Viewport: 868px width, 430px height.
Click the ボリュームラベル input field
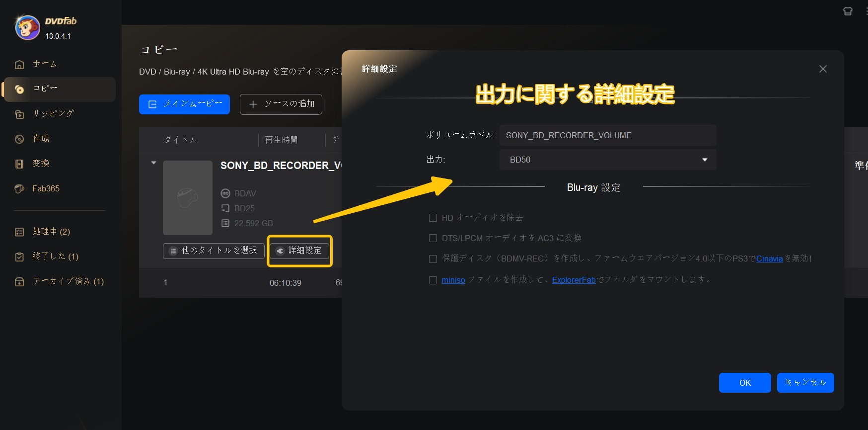(608, 135)
